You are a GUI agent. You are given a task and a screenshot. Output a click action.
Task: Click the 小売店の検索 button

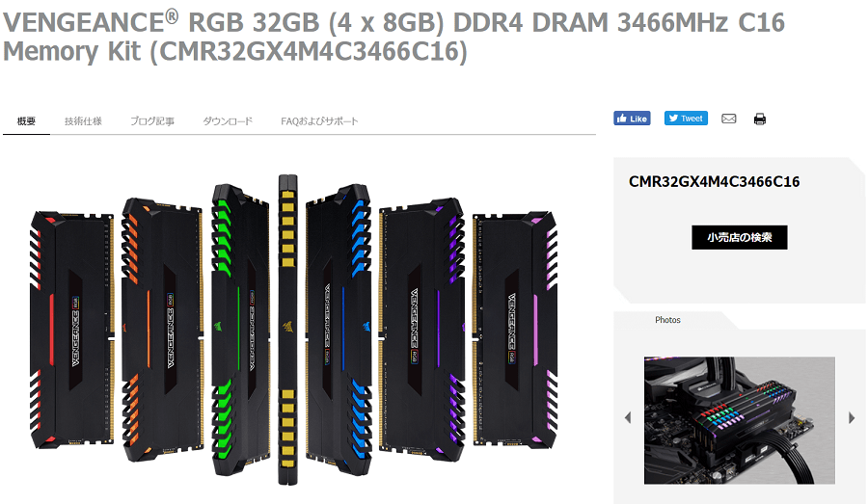pos(739,237)
